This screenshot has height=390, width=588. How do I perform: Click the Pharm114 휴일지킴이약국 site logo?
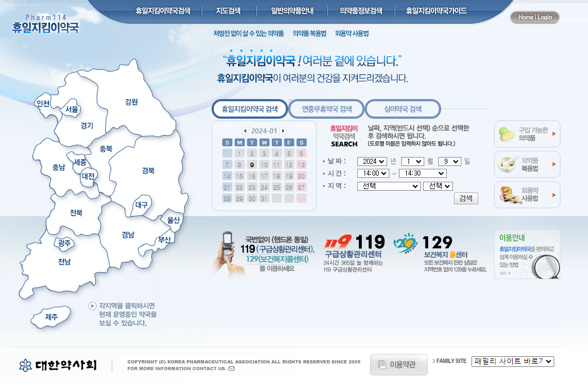tap(46, 24)
